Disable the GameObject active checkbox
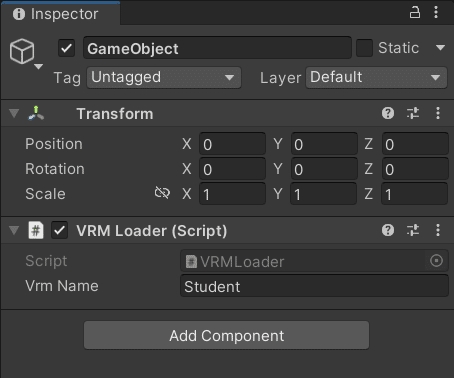This screenshot has height=378, width=454. (66, 48)
